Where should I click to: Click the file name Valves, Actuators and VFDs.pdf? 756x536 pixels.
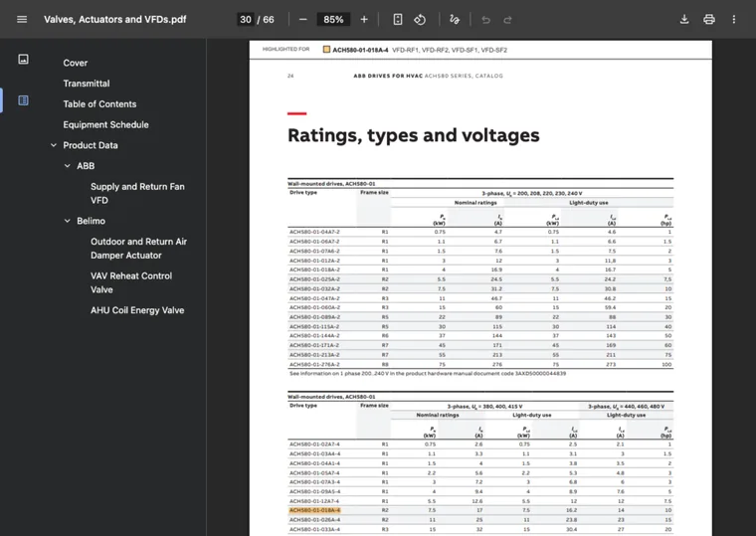click(x=114, y=19)
